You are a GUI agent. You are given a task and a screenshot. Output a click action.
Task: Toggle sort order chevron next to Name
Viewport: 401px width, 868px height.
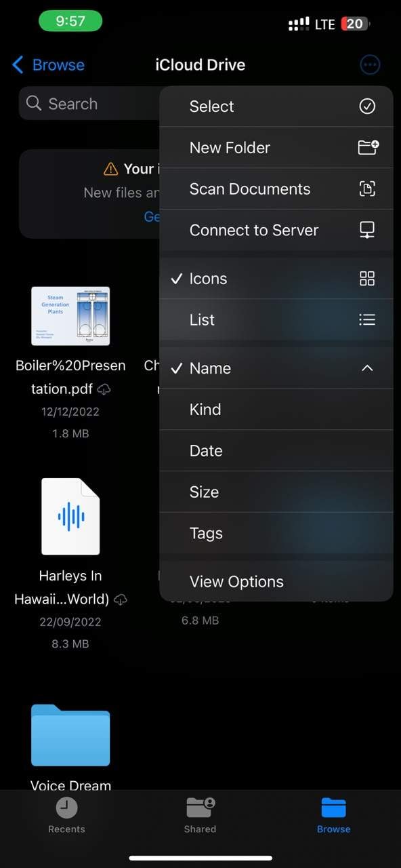pos(367,368)
